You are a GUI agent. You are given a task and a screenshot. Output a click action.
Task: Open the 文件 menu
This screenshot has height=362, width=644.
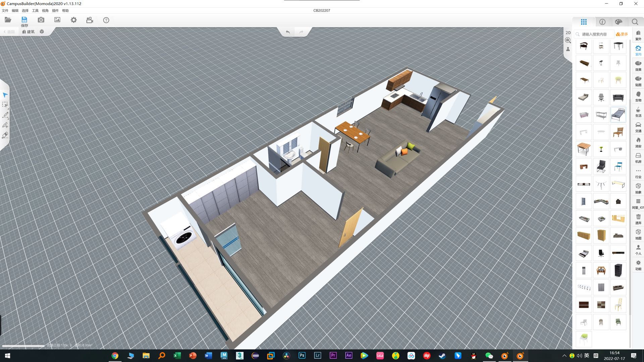[x=5, y=11]
